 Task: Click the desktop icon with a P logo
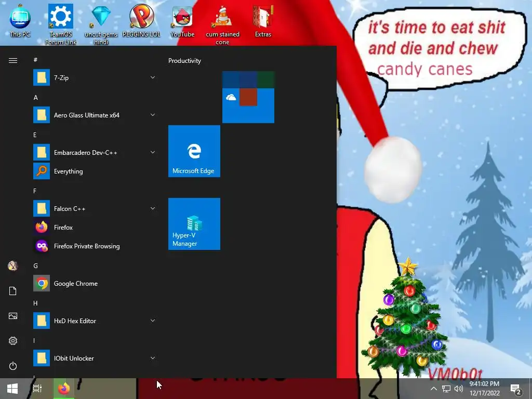(141, 20)
